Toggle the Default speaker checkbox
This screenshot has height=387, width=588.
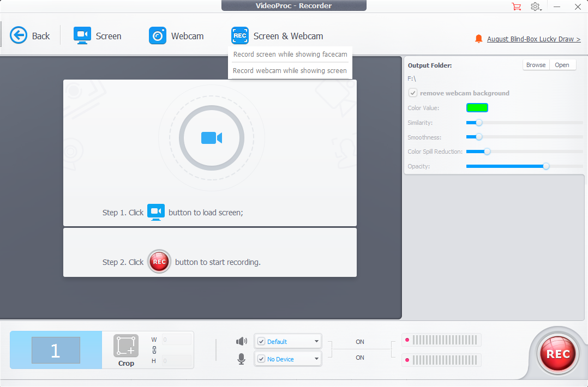click(261, 341)
